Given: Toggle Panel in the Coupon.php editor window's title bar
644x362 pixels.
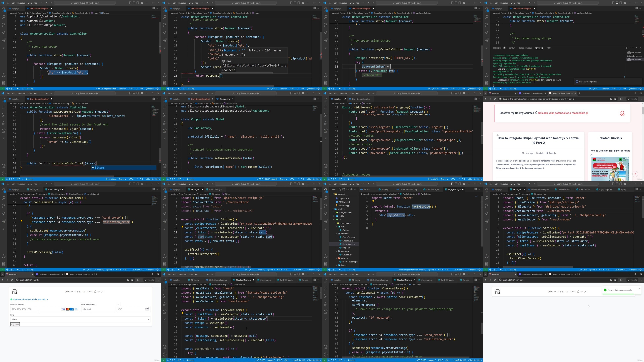Looking at the screenshot, I should tap(294, 94).
